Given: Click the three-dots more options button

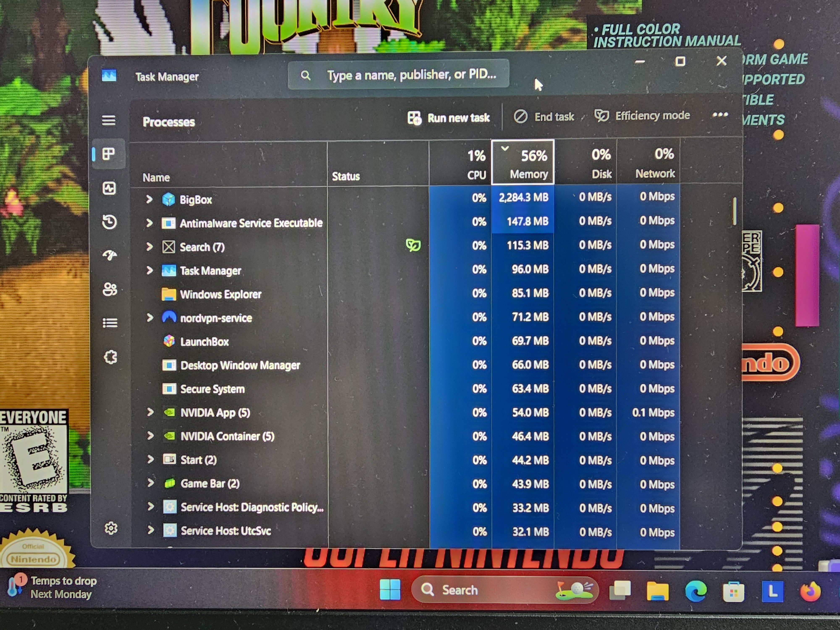Looking at the screenshot, I should (720, 115).
